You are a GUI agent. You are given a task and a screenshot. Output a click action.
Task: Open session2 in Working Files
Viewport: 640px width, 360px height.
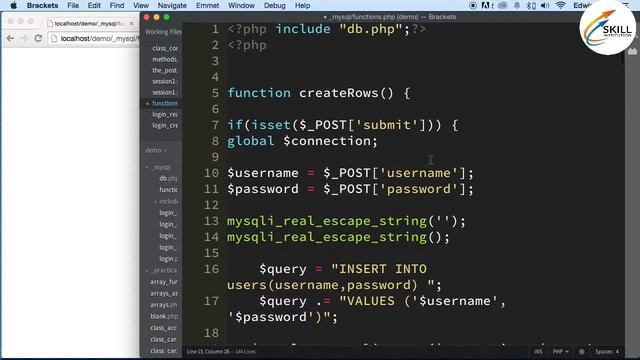click(x=165, y=81)
